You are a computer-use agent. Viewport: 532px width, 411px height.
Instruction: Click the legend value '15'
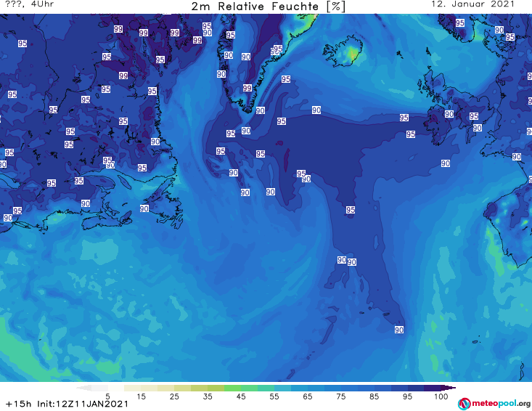point(141,396)
